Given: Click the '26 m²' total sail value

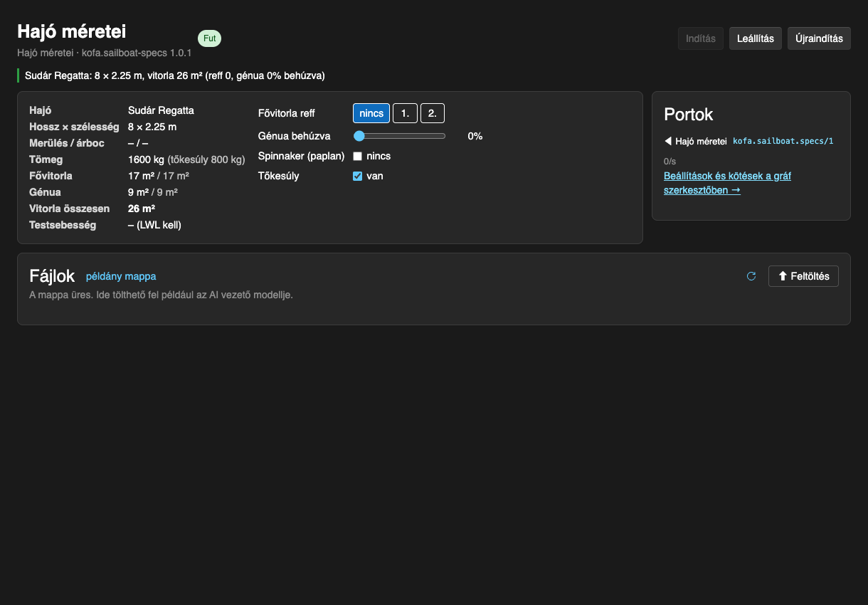Looking at the screenshot, I should coord(142,209).
